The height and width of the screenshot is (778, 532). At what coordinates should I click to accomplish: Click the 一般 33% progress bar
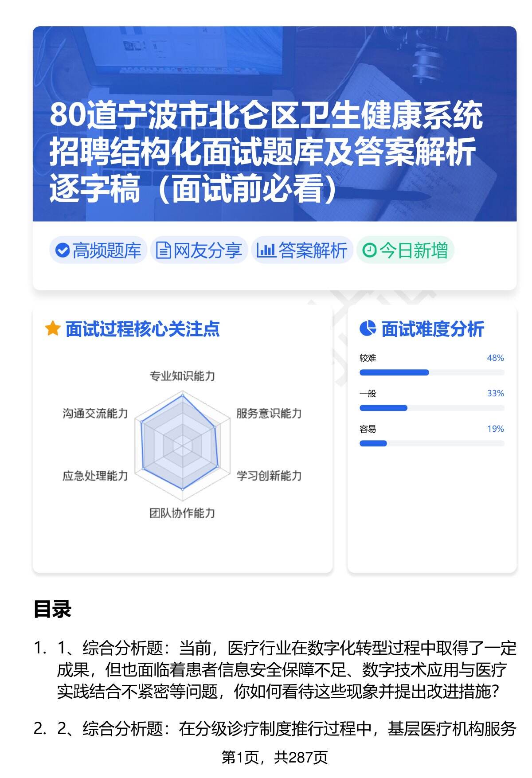point(431,408)
